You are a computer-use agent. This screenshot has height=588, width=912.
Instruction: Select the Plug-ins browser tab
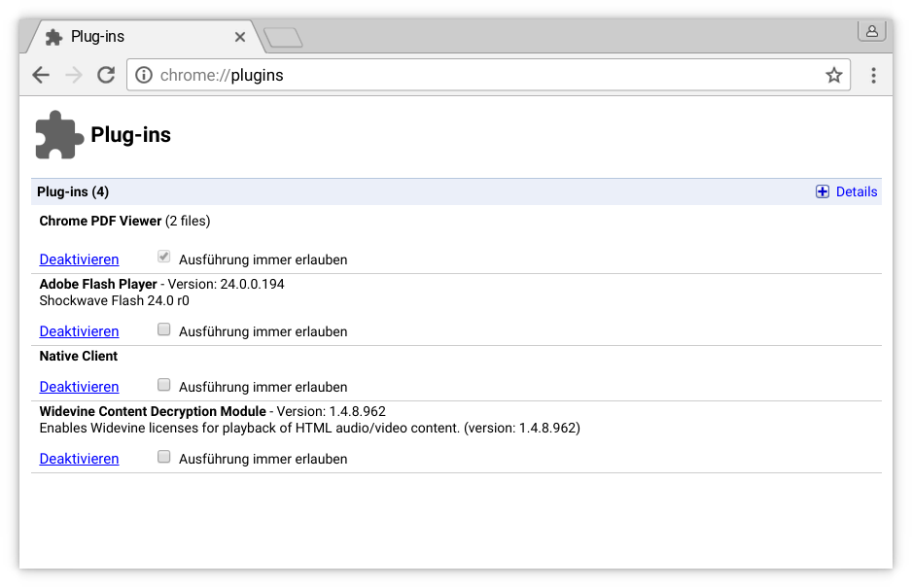(136, 36)
